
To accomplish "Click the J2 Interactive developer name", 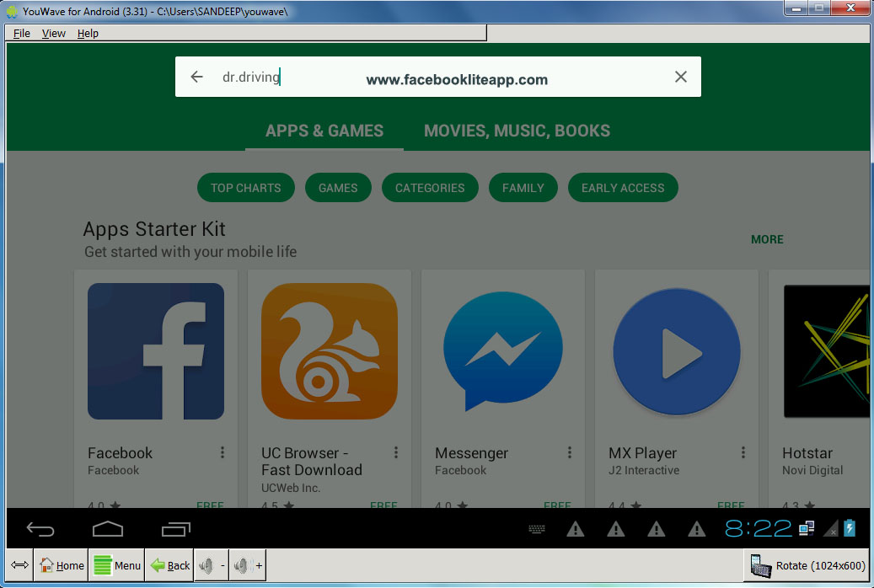I will 644,470.
